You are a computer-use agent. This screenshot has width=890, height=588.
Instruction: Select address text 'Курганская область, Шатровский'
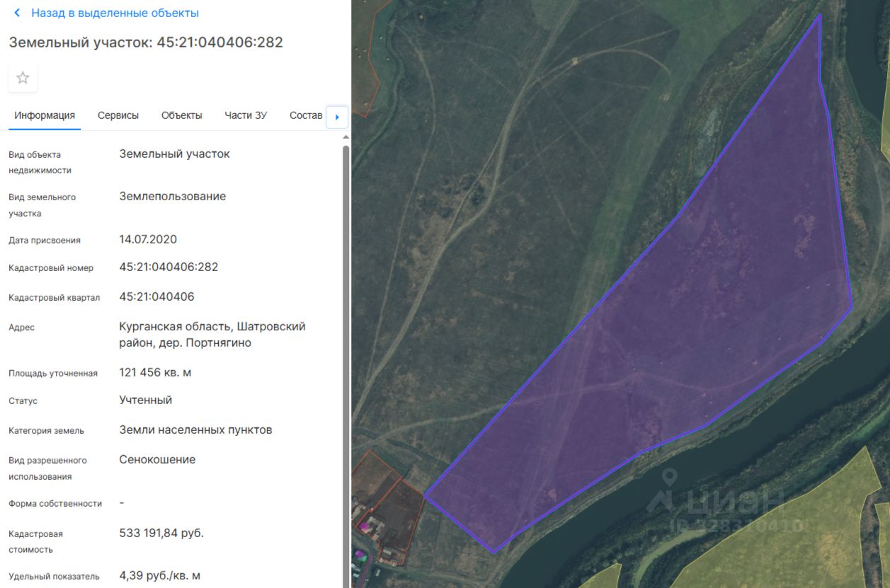pyautogui.click(x=212, y=327)
